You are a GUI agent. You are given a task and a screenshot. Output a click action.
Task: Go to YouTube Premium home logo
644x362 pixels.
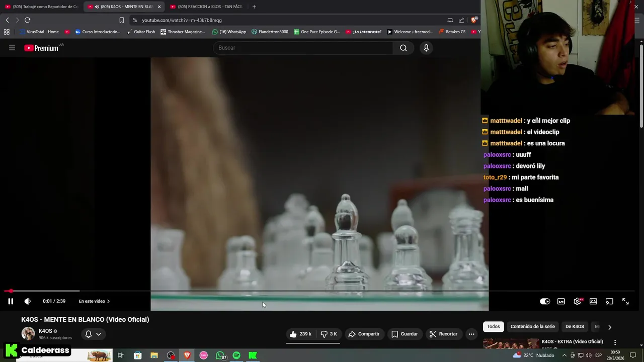41,48
